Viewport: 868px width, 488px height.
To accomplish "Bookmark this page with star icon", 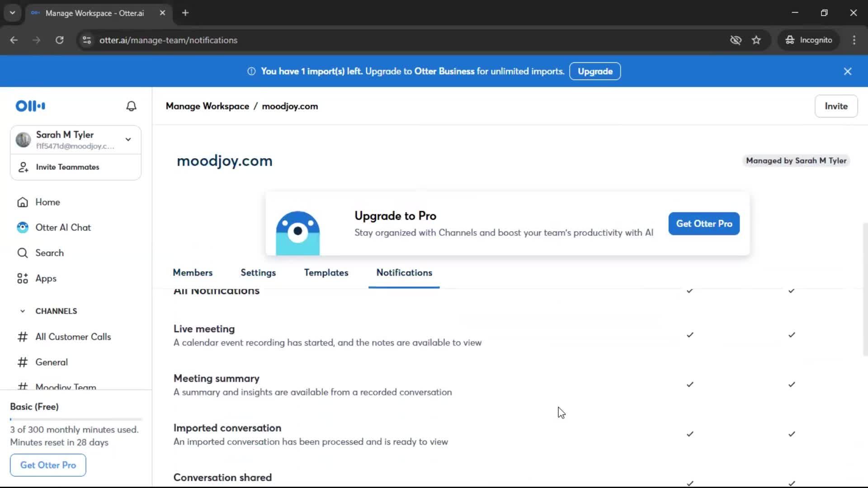I will pos(756,40).
